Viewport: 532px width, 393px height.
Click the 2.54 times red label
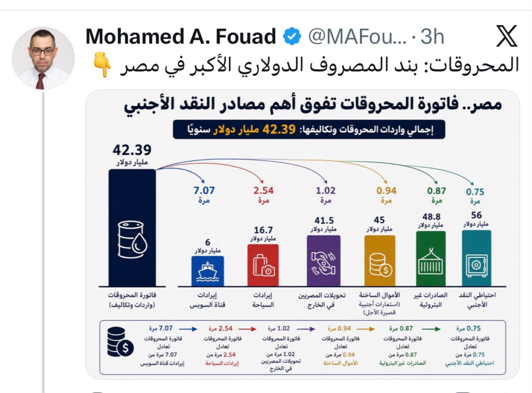(263, 195)
